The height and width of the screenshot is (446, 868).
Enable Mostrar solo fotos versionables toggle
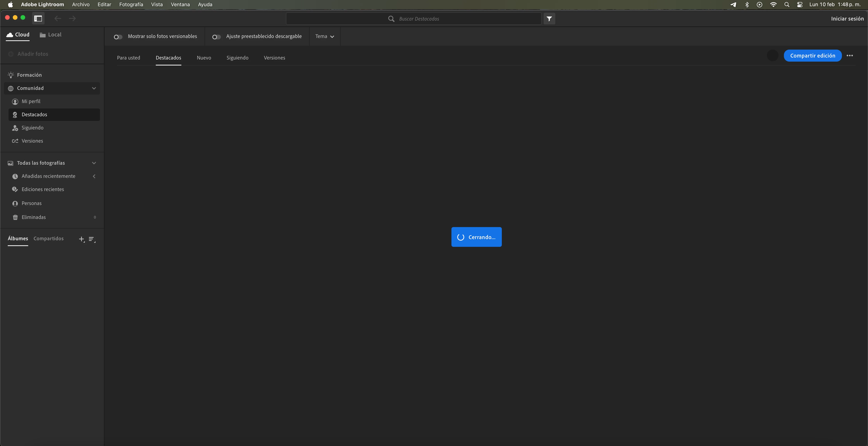118,37
